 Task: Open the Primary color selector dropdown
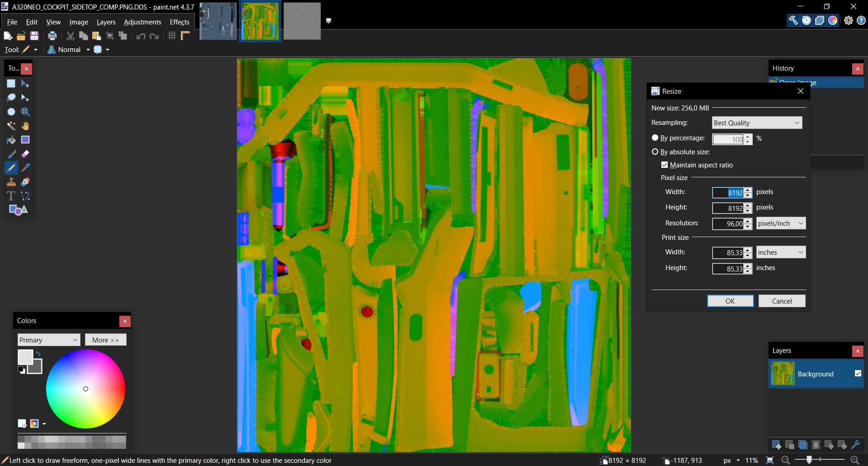49,340
